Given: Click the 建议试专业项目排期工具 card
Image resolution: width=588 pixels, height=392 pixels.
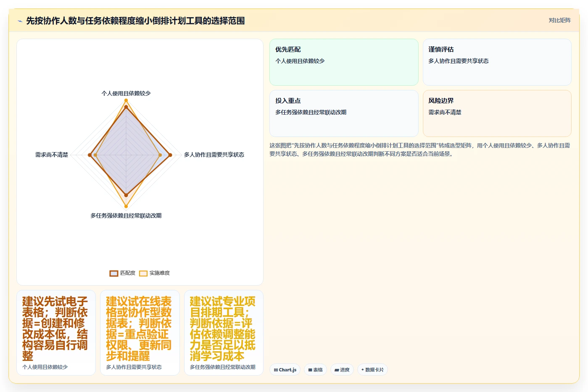Looking at the screenshot, I should coord(224,333).
